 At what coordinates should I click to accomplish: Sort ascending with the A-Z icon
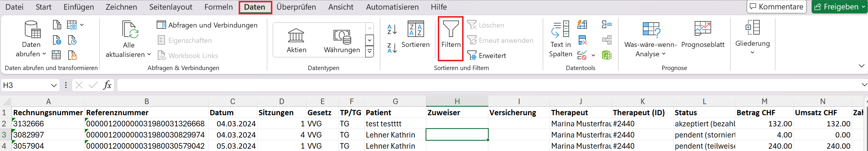tap(392, 30)
